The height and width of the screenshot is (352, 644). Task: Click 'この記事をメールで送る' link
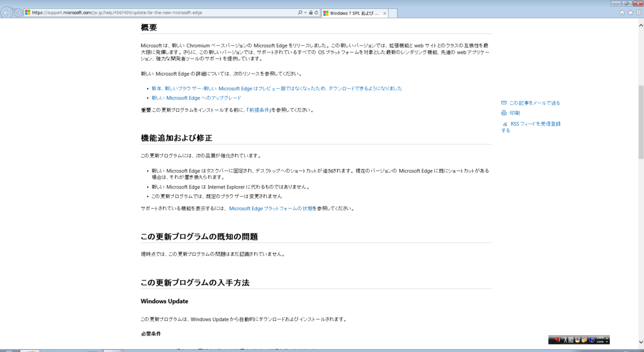[535, 103]
